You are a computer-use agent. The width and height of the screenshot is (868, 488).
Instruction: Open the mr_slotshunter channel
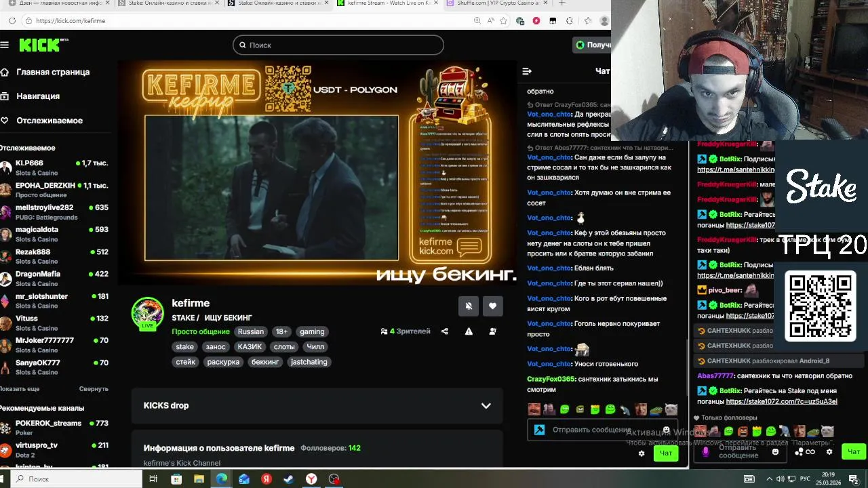54,301
